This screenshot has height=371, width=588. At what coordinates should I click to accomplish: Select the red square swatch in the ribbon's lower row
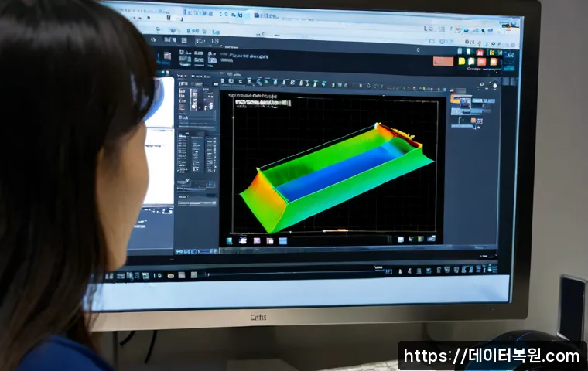482,62
